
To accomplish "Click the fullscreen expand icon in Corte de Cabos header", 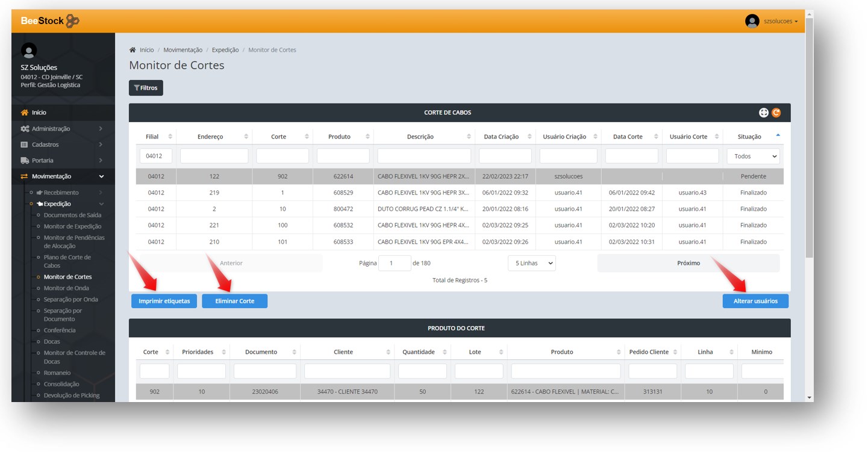I will pos(763,113).
